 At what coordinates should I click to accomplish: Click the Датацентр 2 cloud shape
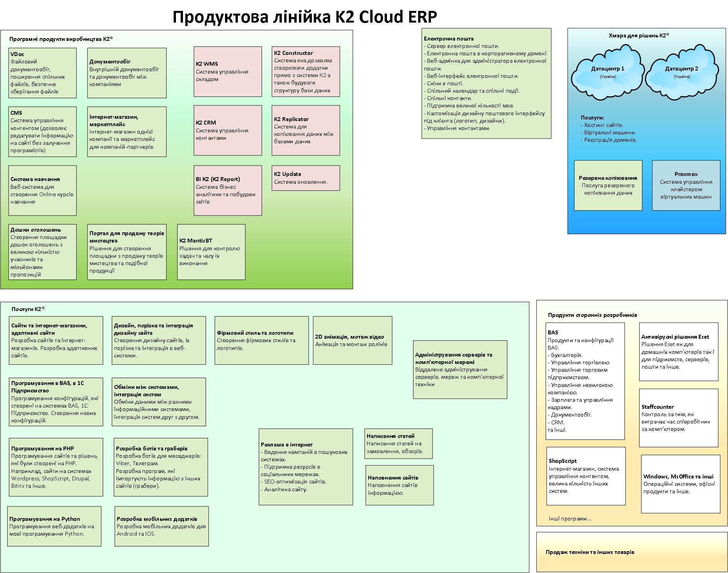(x=681, y=72)
